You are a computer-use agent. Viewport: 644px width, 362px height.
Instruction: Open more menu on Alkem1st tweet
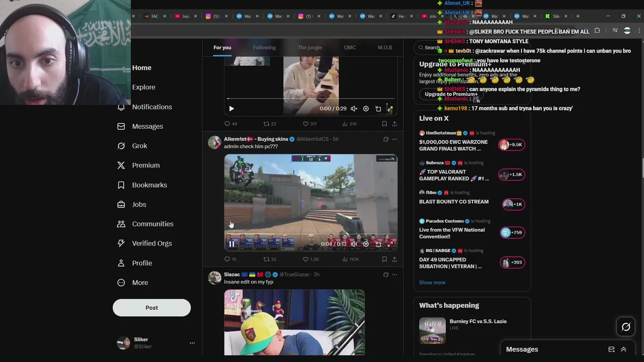click(x=394, y=139)
